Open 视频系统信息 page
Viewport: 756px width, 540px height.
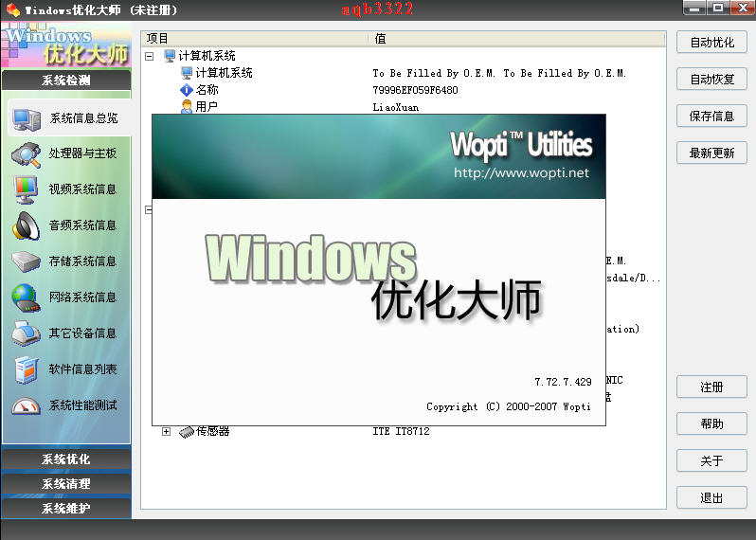[x=82, y=189]
